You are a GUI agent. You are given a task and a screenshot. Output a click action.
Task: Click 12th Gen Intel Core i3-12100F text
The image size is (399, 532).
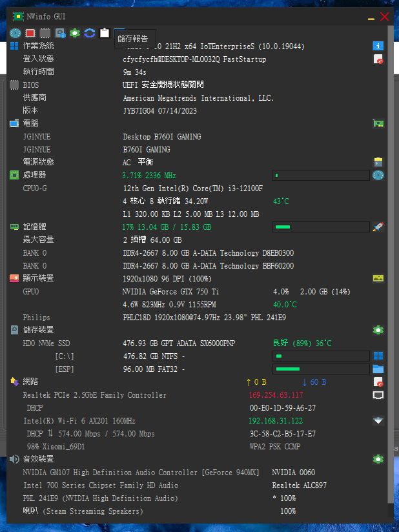[192, 189]
